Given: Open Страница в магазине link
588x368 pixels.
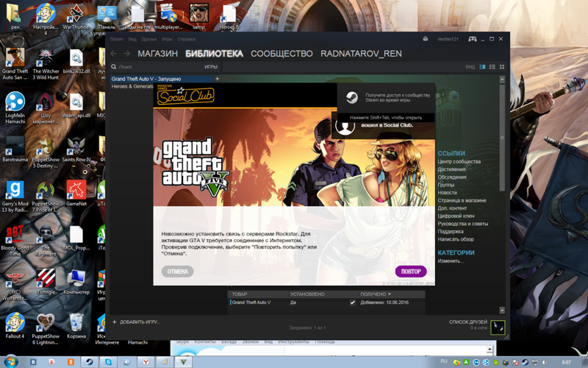Looking at the screenshot, I should 462,200.
